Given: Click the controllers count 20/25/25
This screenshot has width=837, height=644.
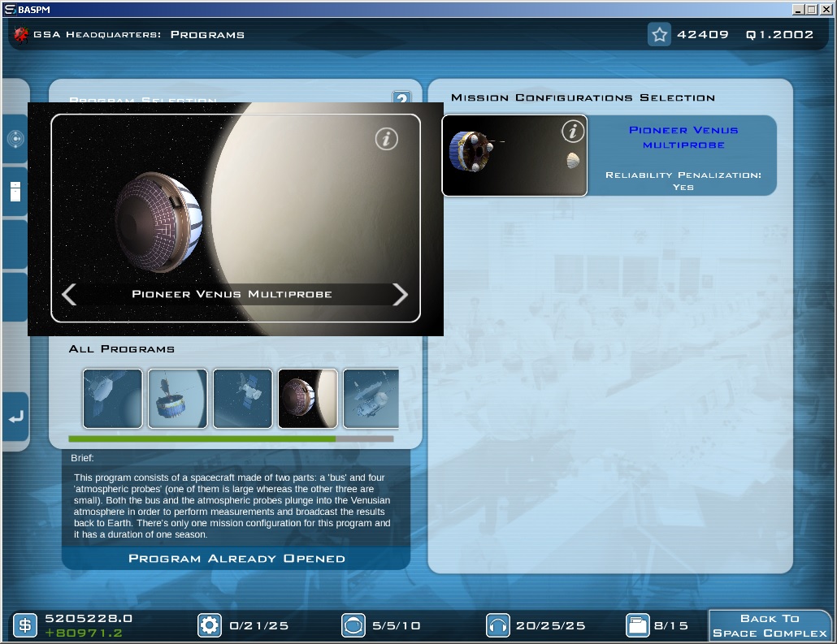Looking at the screenshot, I should click(550, 625).
